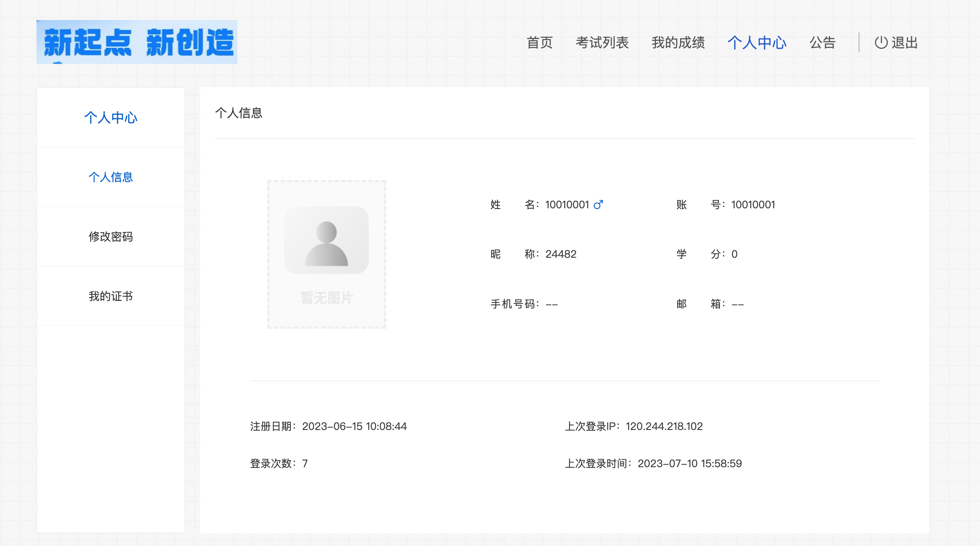Click the 邮箱 field value
The image size is (980, 546).
(737, 304)
